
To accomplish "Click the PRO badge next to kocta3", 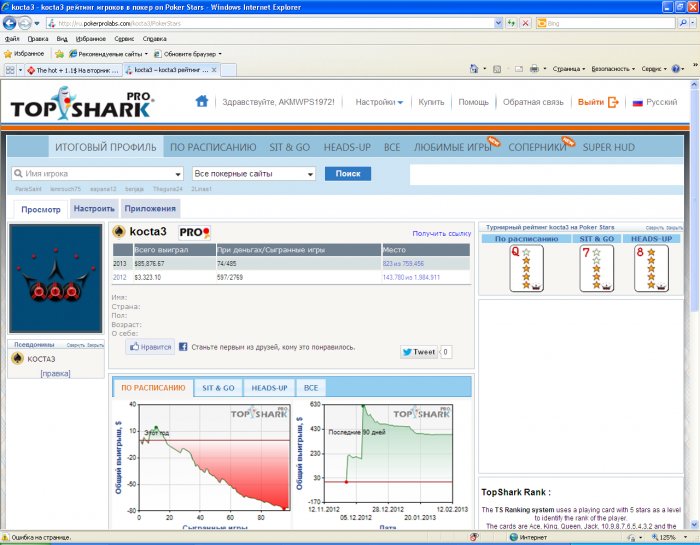I will [195, 232].
